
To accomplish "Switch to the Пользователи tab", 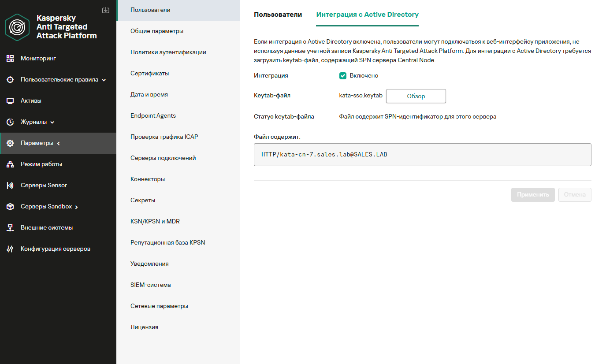I will (278, 15).
